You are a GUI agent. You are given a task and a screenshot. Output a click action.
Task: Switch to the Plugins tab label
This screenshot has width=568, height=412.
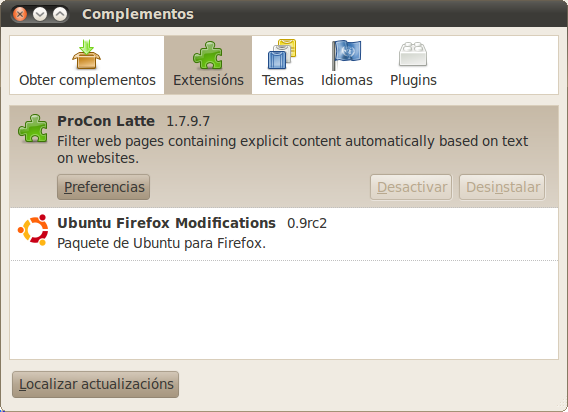413,80
